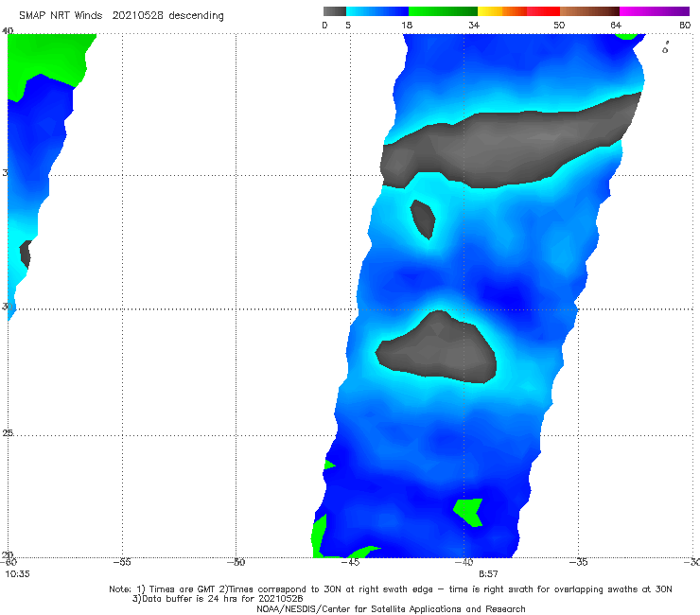Viewport: 700px width, 615px height.
Task: Select the brown segment of the colorbar
Action: click(589, 11)
